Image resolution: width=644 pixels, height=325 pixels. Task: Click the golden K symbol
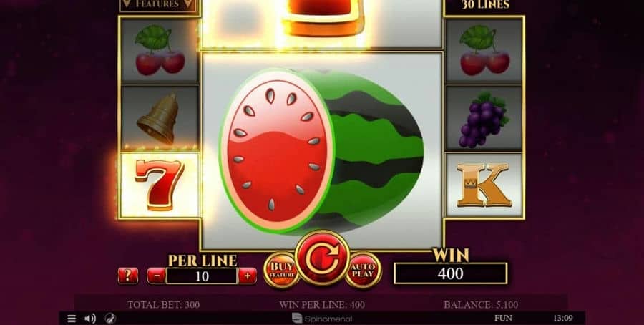pyautogui.click(x=484, y=185)
